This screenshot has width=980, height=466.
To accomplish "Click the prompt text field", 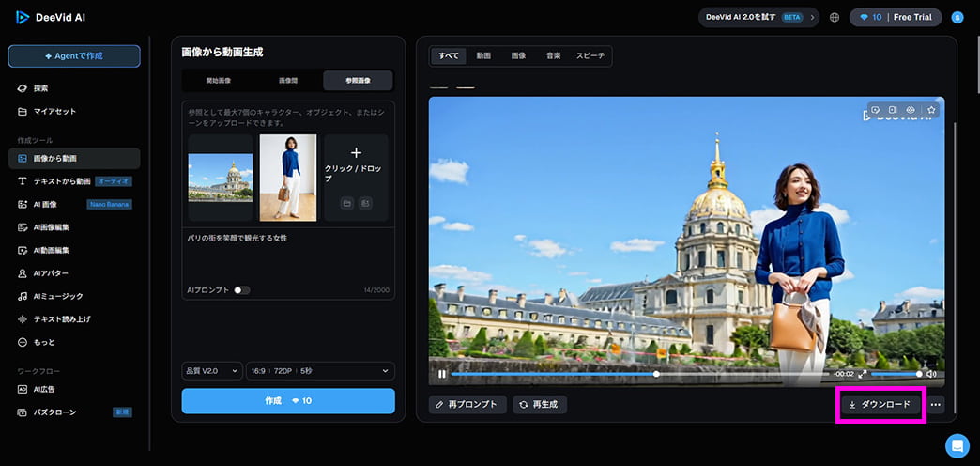I will pyautogui.click(x=288, y=256).
